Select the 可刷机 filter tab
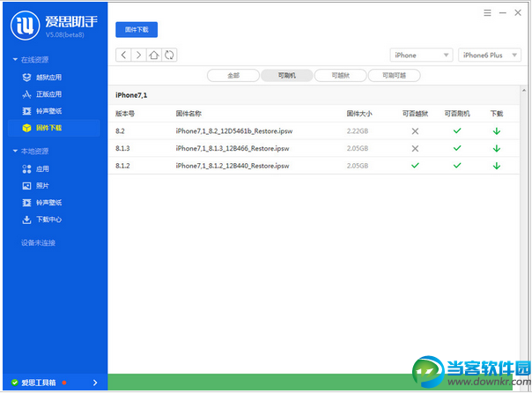532x394 pixels. tap(286, 76)
